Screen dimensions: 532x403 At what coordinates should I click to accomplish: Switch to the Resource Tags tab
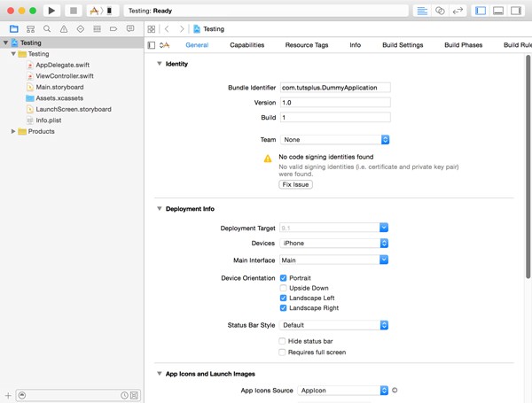click(x=307, y=45)
